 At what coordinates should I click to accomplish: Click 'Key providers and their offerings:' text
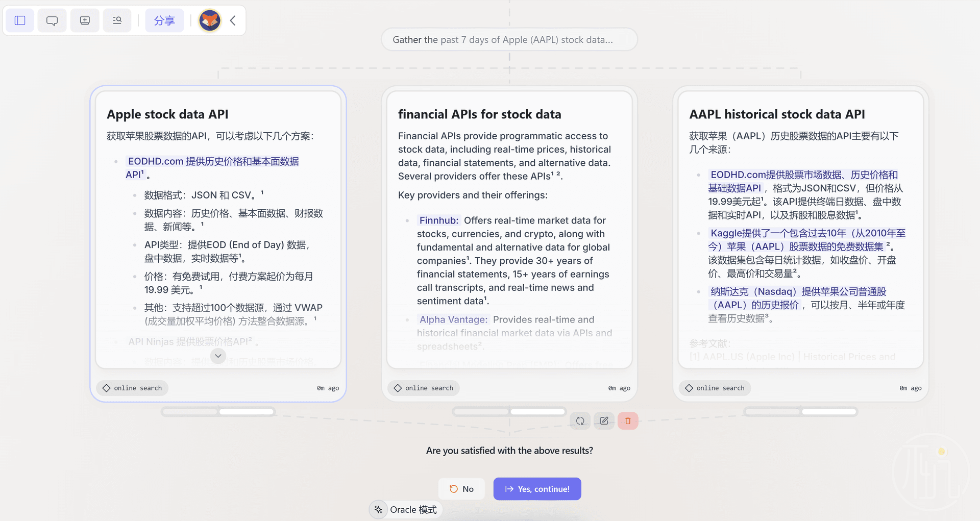(473, 195)
